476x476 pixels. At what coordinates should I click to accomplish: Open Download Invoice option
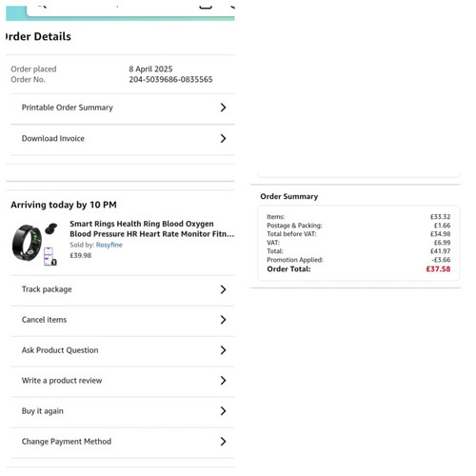pos(123,138)
